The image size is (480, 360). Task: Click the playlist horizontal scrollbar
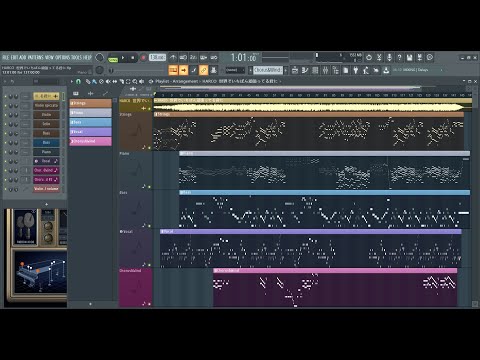pyautogui.click(x=290, y=88)
